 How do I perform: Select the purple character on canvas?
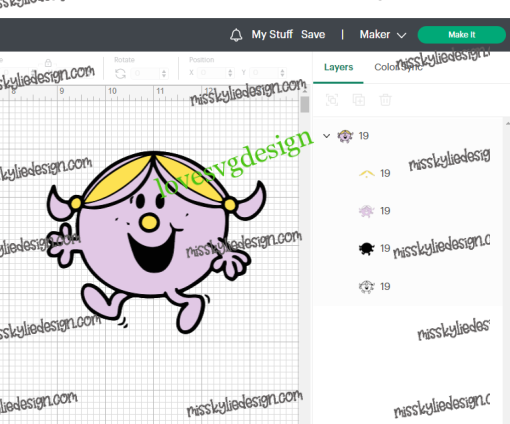(x=156, y=242)
